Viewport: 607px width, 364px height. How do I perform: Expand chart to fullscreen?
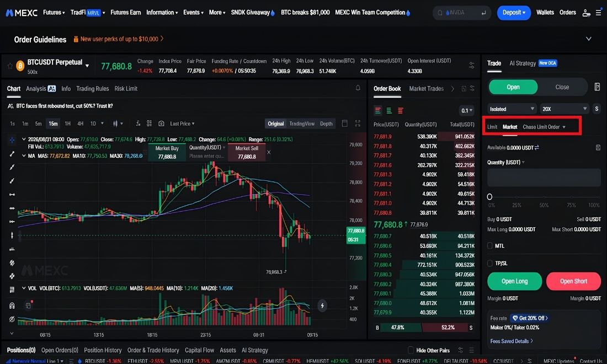[358, 124]
